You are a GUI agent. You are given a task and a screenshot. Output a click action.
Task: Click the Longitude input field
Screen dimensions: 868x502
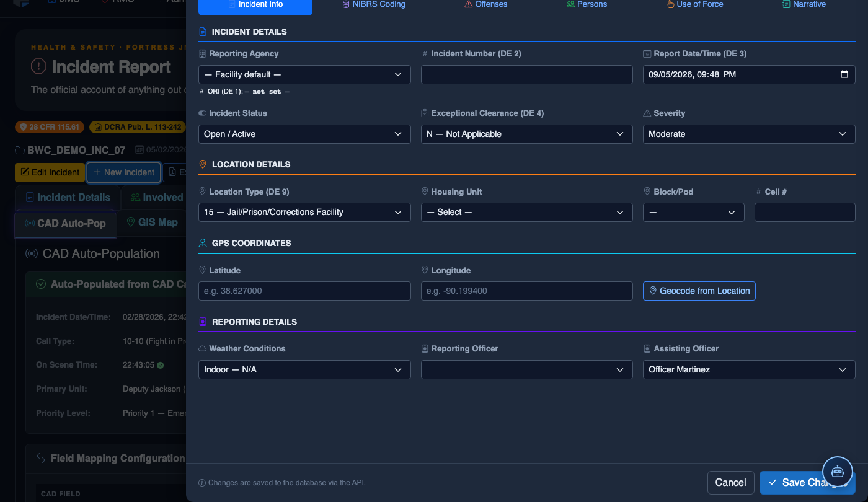(527, 291)
